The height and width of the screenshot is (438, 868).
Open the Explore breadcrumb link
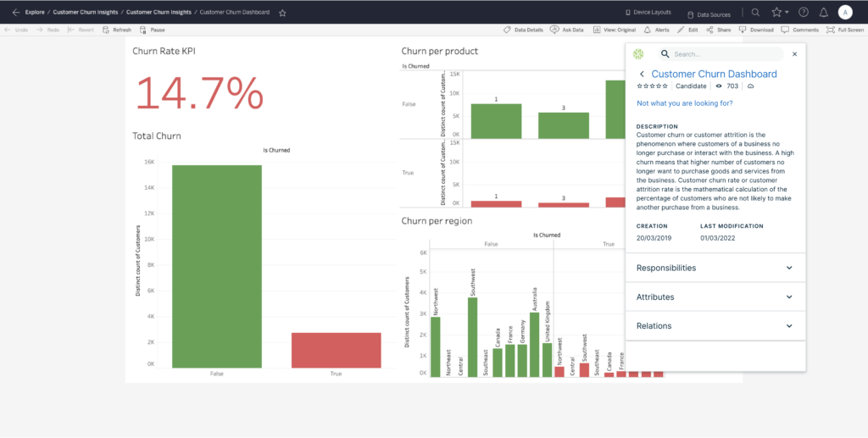(35, 12)
